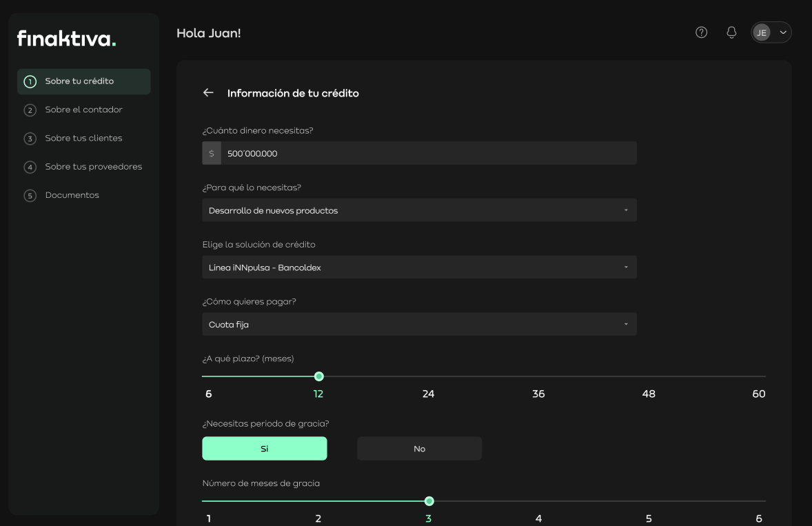Click the plazo slider handle at 12
This screenshot has height=526, width=812.
[x=319, y=376]
